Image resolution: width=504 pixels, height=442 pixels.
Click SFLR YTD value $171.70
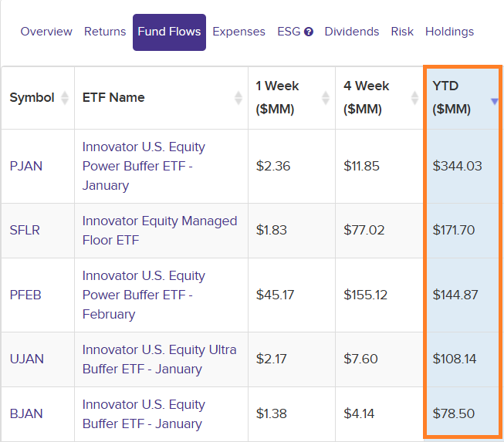tap(454, 231)
